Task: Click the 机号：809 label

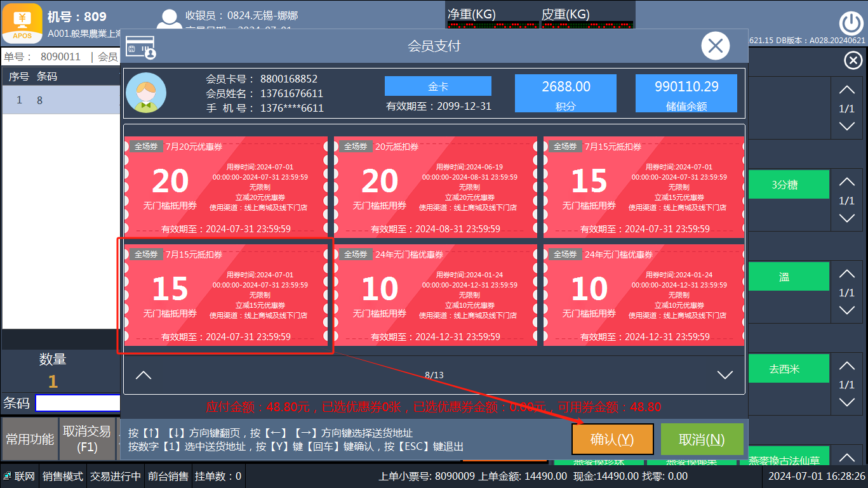Action: [x=77, y=16]
